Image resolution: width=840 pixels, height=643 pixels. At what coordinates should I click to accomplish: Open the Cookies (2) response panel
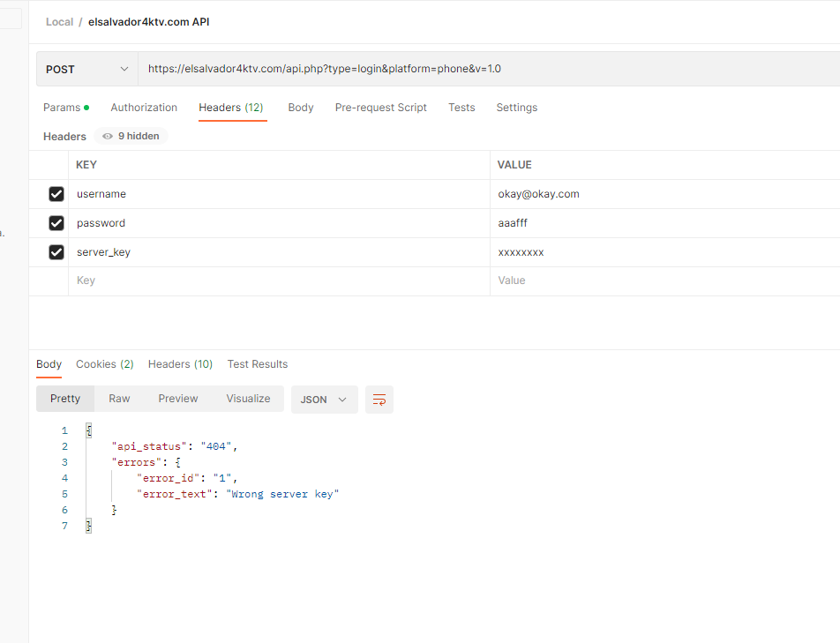(x=104, y=363)
